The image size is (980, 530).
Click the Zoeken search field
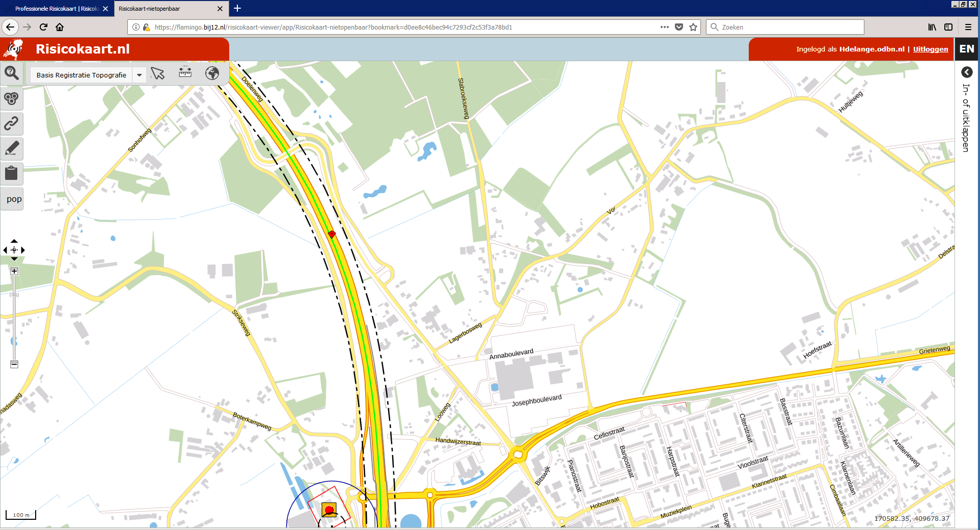point(785,27)
